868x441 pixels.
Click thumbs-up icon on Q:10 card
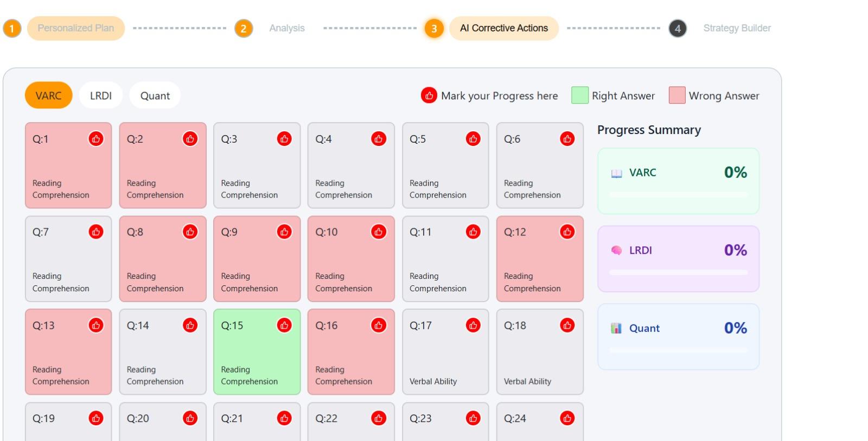point(379,232)
